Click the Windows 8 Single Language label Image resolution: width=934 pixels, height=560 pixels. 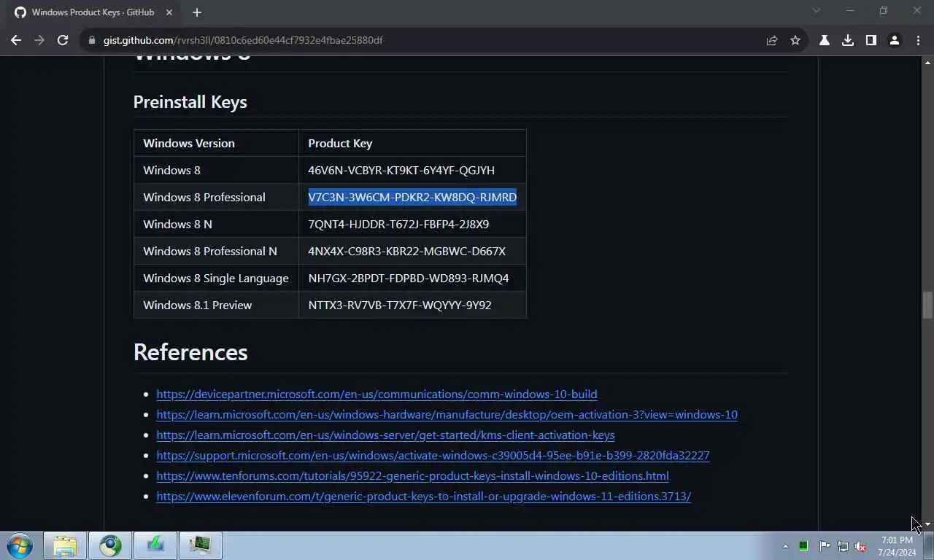point(216,278)
